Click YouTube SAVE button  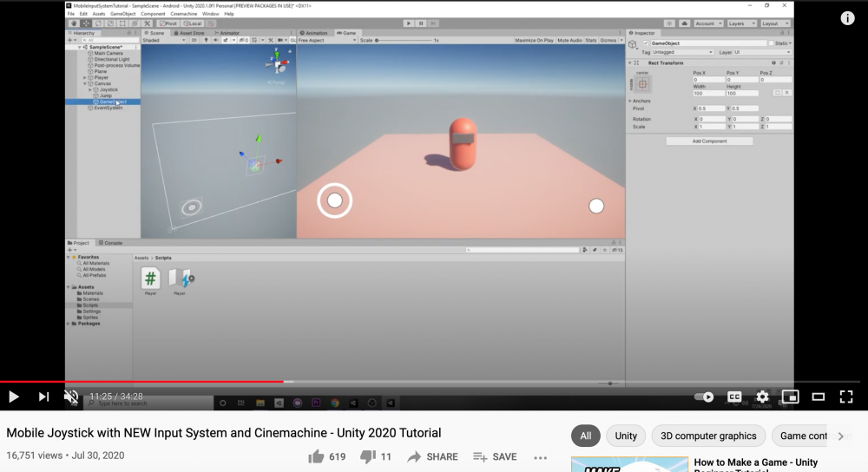point(495,456)
